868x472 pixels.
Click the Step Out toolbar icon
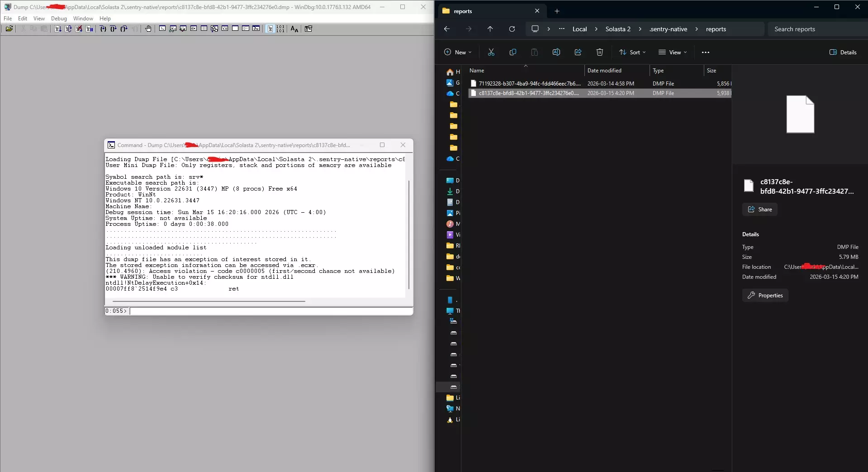click(x=124, y=29)
